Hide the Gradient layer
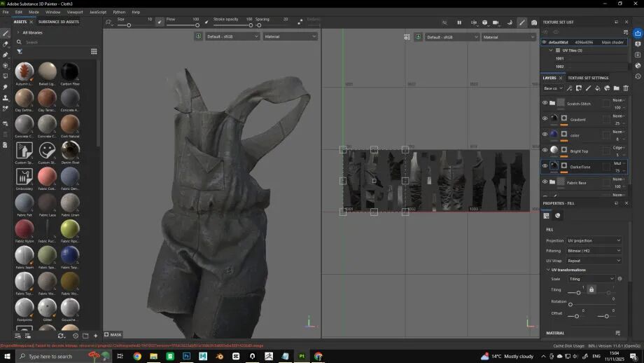The width and height of the screenshot is (644, 363). [x=545, y=119]
